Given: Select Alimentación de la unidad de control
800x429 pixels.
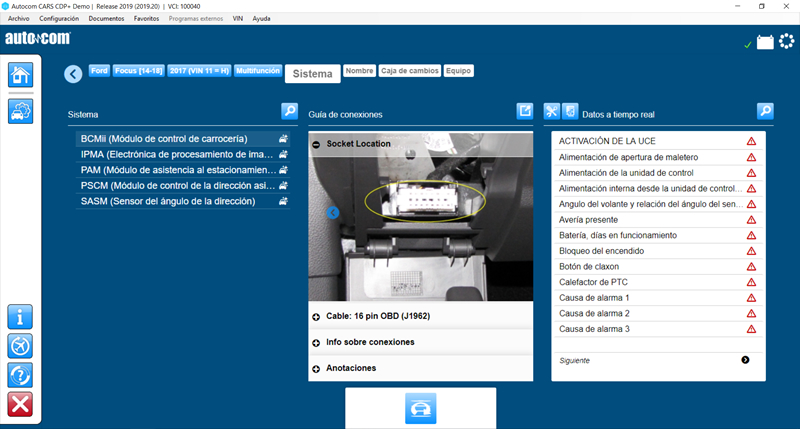Looking at the screenshot, I should 658,173.
